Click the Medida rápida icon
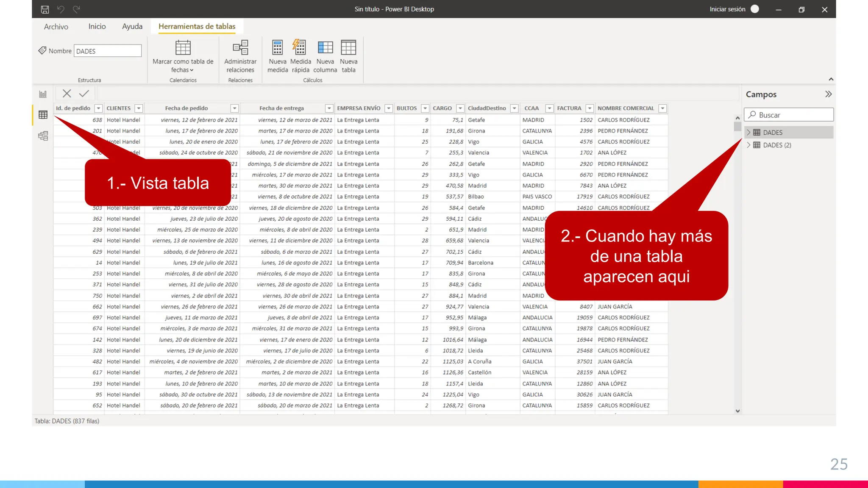This screenshot has width=868, height=488. pyautogui.click(x=300, y=48)
